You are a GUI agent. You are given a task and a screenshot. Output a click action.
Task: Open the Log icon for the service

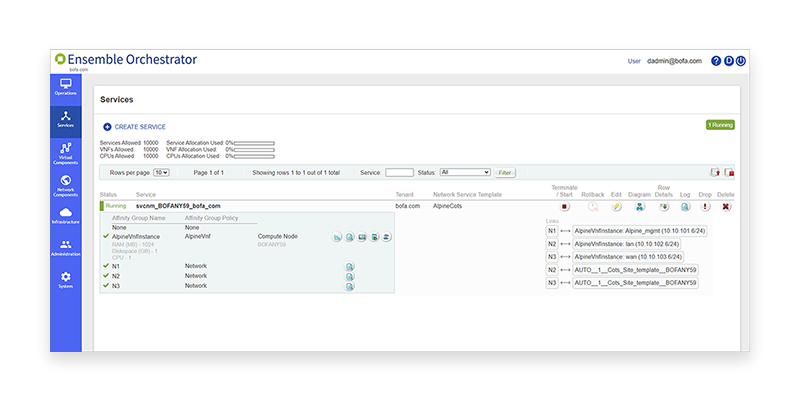click(685, 206)
